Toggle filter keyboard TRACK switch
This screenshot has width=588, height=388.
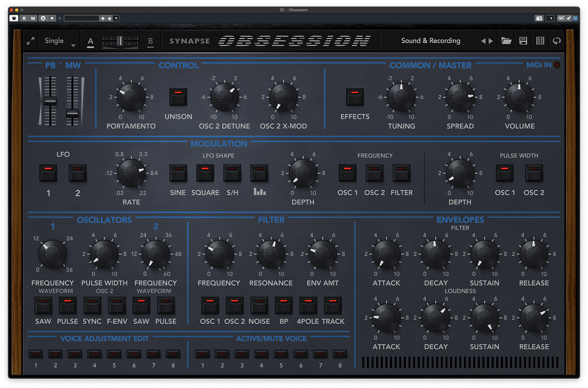pyautogui.click(x=332, y=305)
